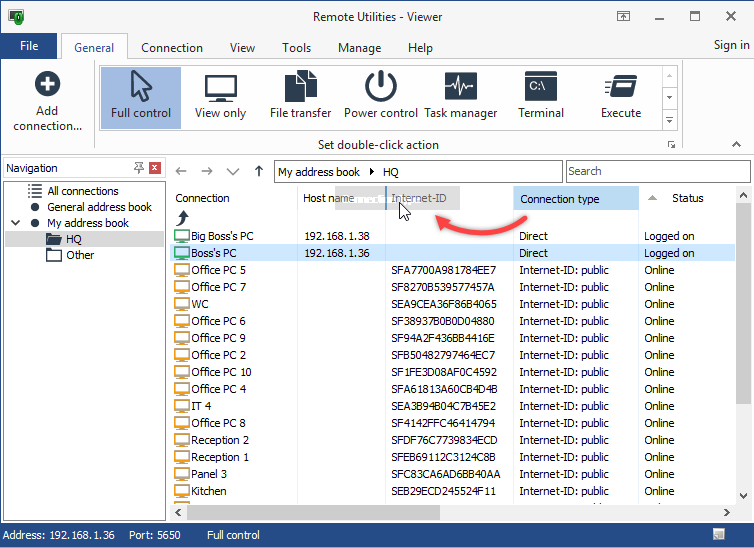
Task: Click WC monitor icon
Action: tap(182, 304)
